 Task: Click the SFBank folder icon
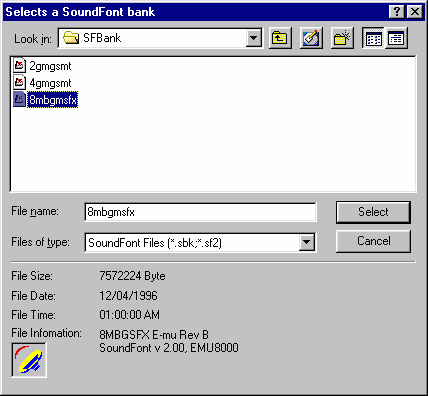click(71, 38)
